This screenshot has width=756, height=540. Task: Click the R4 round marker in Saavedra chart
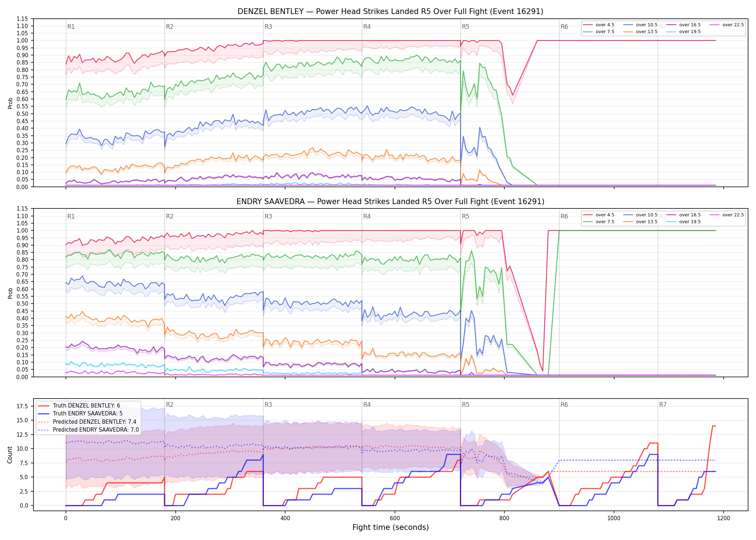367,216
